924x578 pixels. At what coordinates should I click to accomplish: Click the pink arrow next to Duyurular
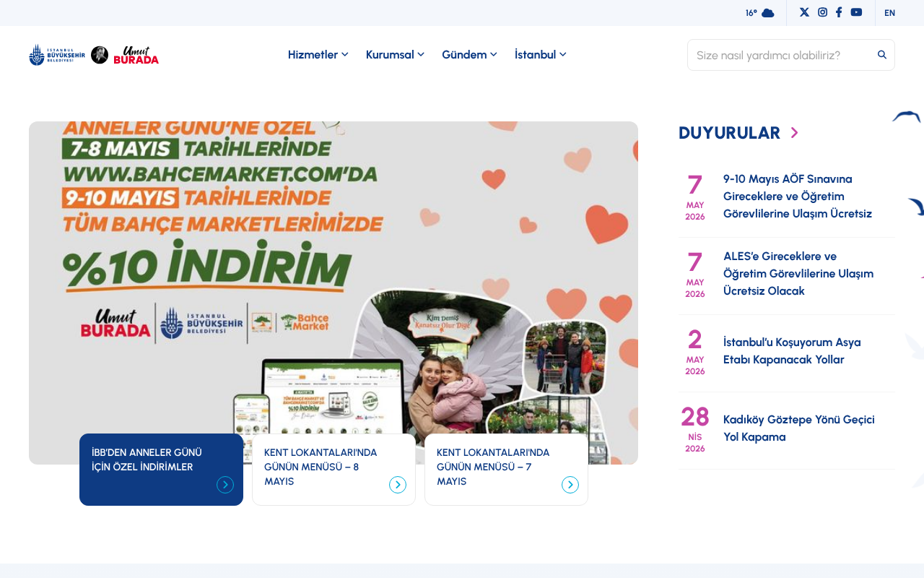click(x=795, y=133)
